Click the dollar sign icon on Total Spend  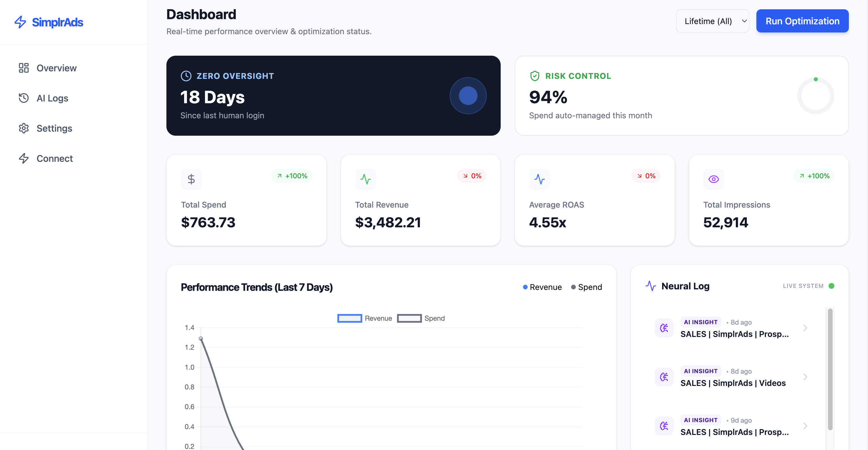[191, 179]
